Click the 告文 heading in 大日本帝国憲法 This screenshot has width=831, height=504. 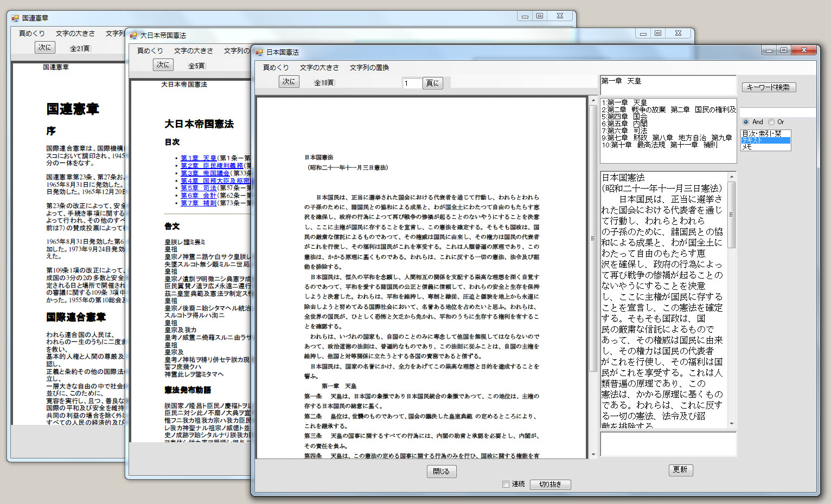pyautogui.click(x=172, y=227)
